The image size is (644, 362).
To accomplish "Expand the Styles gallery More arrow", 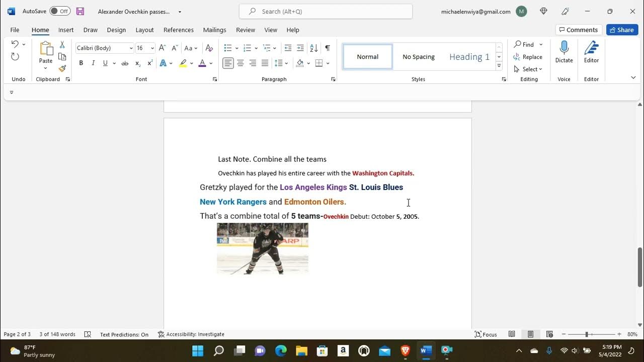I will click(499, 66).
